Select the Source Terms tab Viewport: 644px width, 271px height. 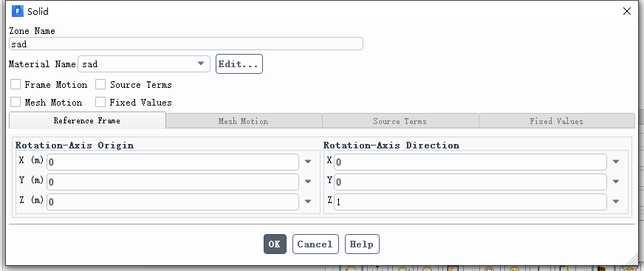click(x=400, y=121)
